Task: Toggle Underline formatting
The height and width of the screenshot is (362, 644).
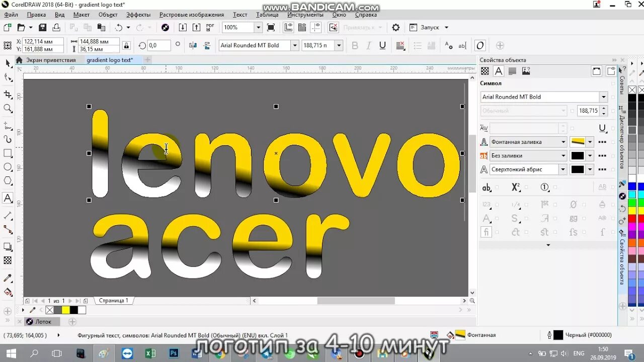Action: [x=382, y=45]
